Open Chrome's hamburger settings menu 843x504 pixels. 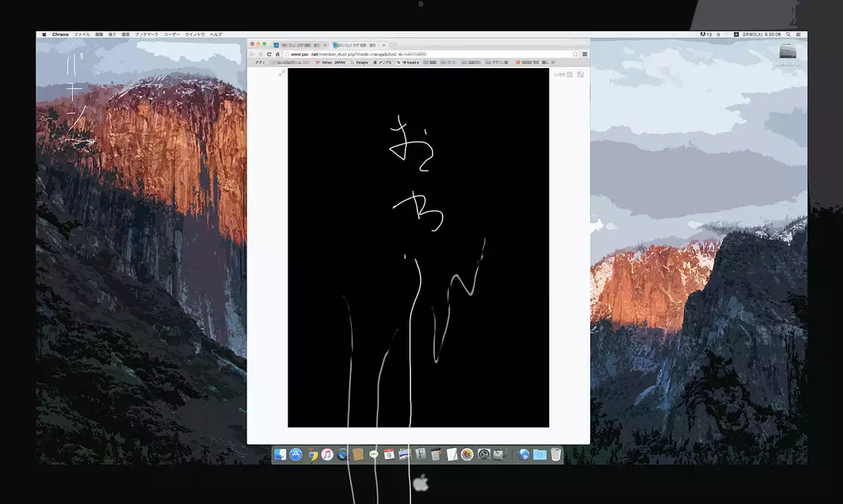click(x=584, y=54)
